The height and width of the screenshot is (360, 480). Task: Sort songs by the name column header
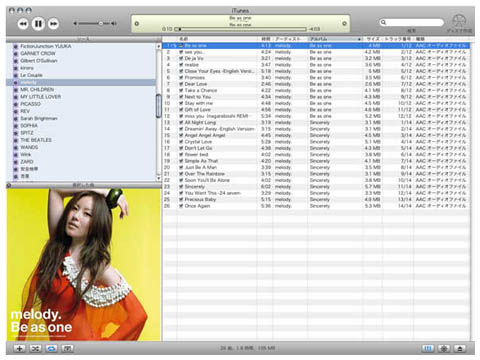tap(218, 39)
